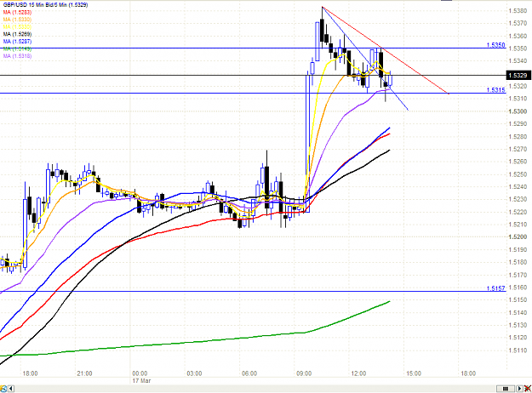This screenshot has height=393, width=532.
Task: Click the current price 1.5329 marker
Action: (x=518, y=75)
